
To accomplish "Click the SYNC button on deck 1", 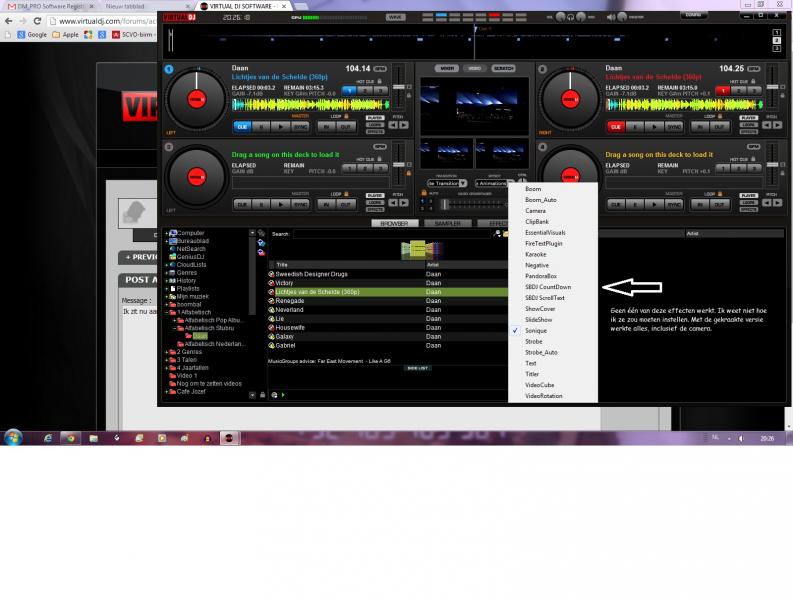I will tap(300, 126).
